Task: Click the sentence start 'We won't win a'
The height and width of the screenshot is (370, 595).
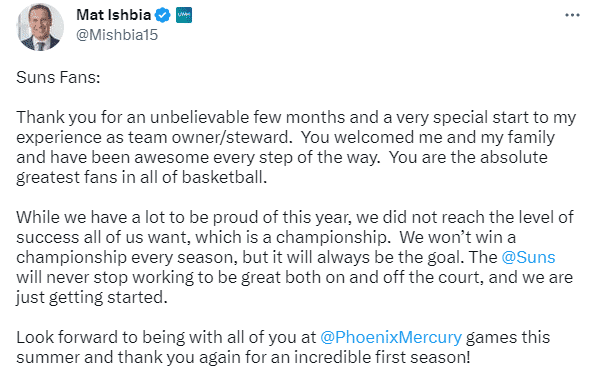Action: [x=458, y=238]
